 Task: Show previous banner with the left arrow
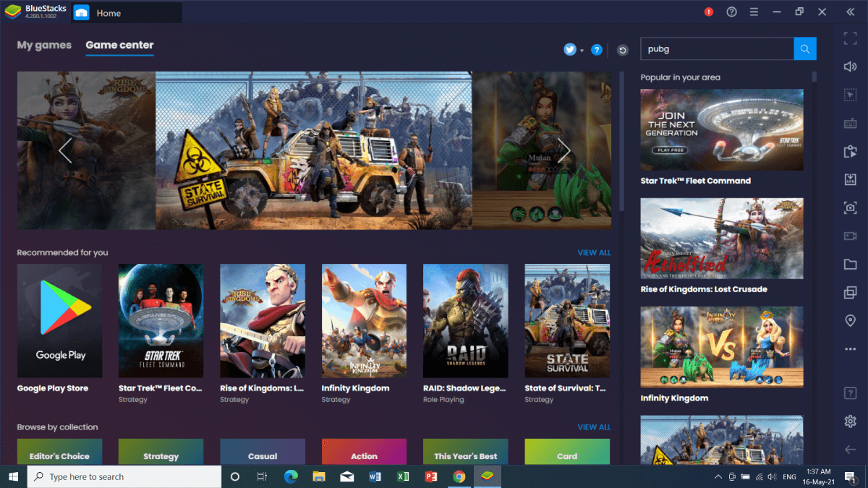(65, 150)
